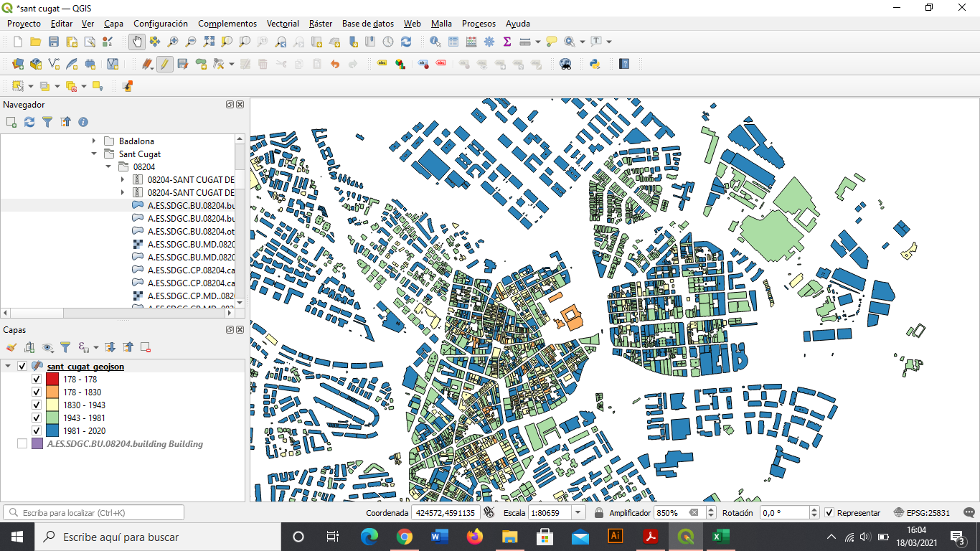
Task: Uncheck the sant_cugat_geojson layer checkbox
Action: (x=22, y=367)
